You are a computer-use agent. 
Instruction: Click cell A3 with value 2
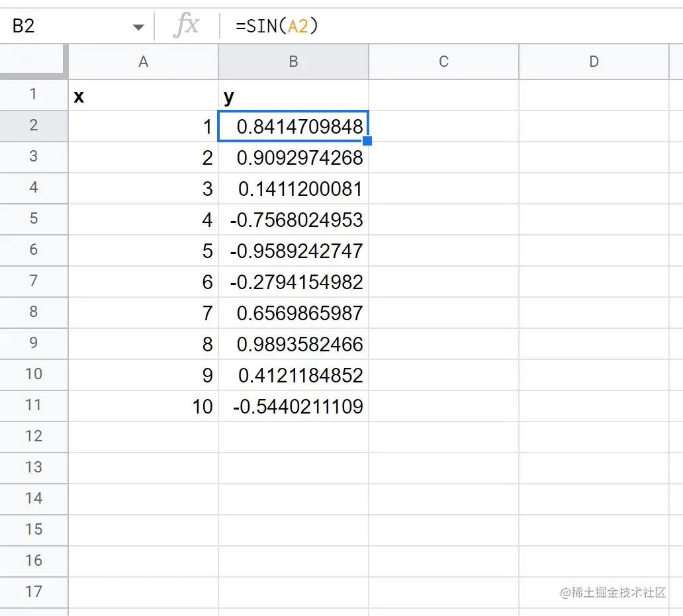pyautogui.click(x=144, y=157)
